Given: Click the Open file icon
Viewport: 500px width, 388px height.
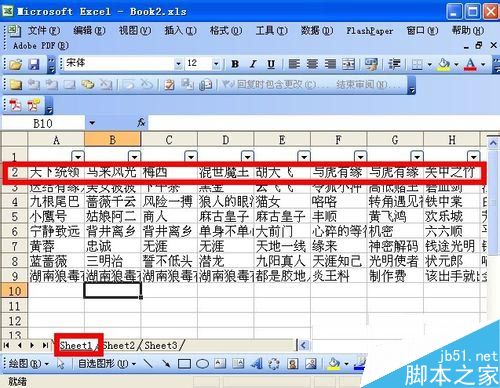Looking at the screenshot, I should 15,64.
